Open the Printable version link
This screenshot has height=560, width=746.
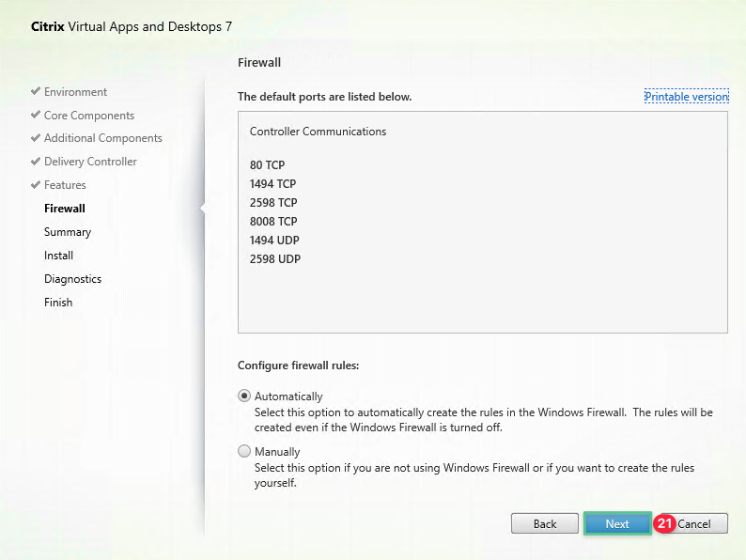click(x=686, y=97)
